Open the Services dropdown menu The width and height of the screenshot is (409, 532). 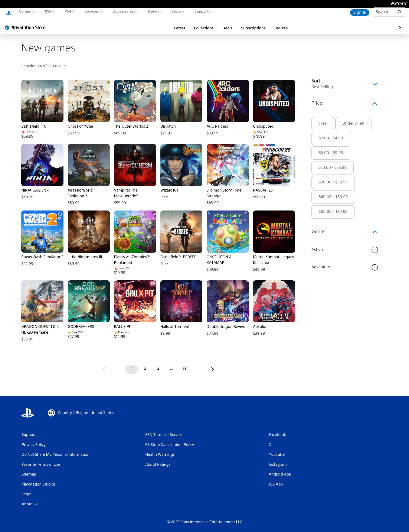[93, 12]
